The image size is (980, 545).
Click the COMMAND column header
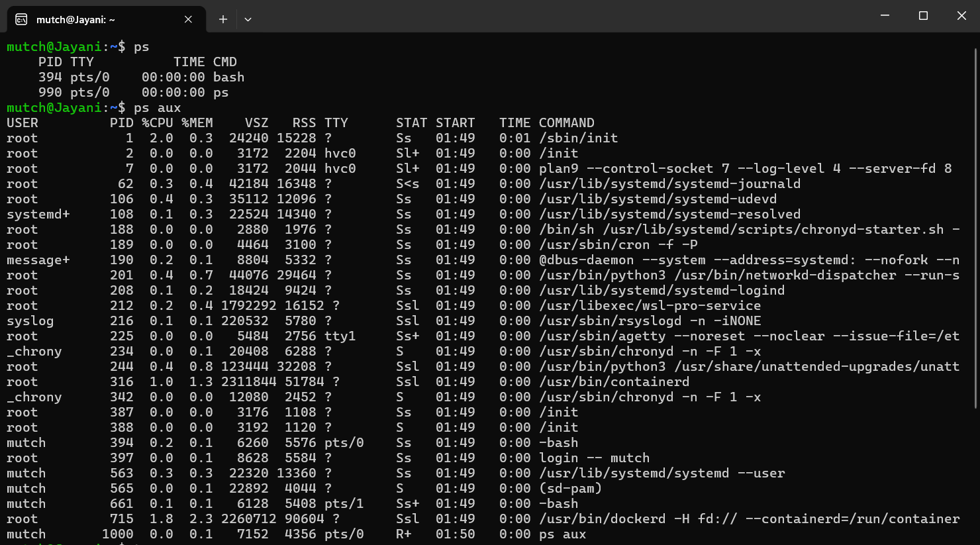click(x=567, y=123)
